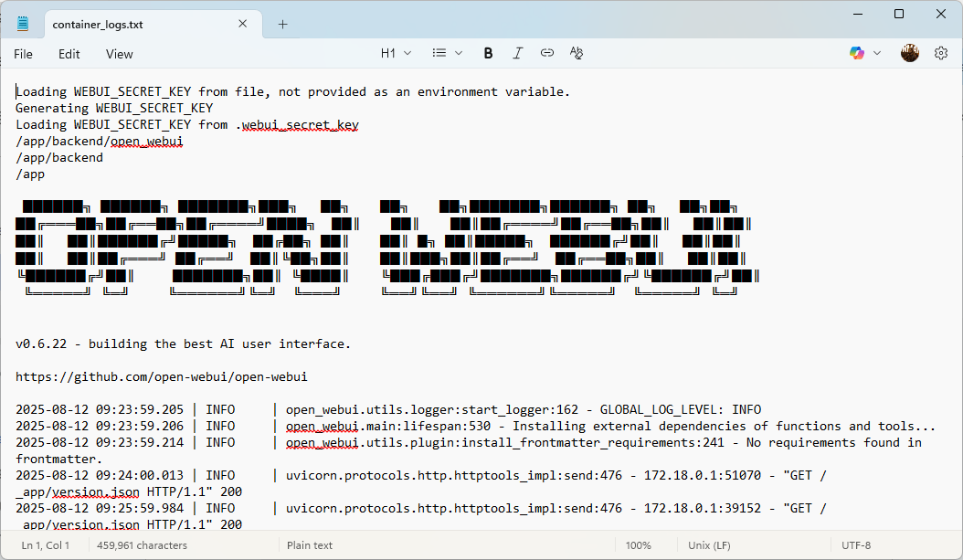The width and height of the screenshot is (963, 560).
Task: Toggle the H1 heading style
Action: [387, 53]
